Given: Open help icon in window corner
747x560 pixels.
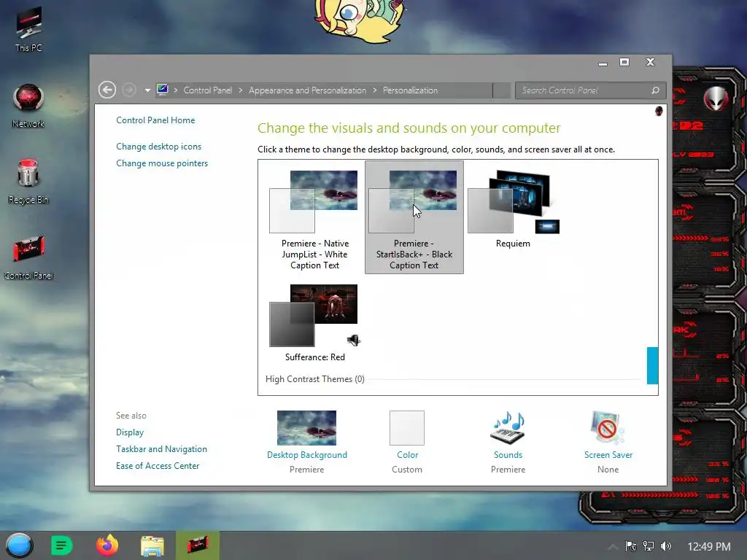Looking at the screenshot, I should [659, 111].
